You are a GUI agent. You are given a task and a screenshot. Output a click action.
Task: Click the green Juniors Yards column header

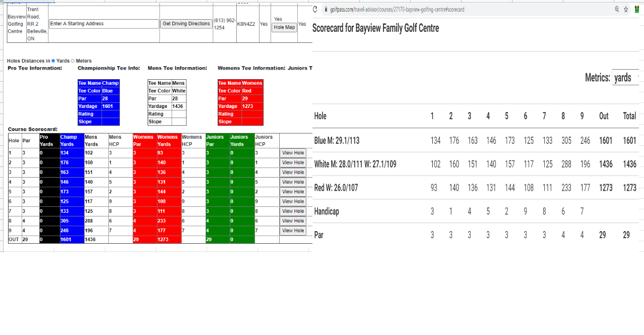[x=242, y=141]
